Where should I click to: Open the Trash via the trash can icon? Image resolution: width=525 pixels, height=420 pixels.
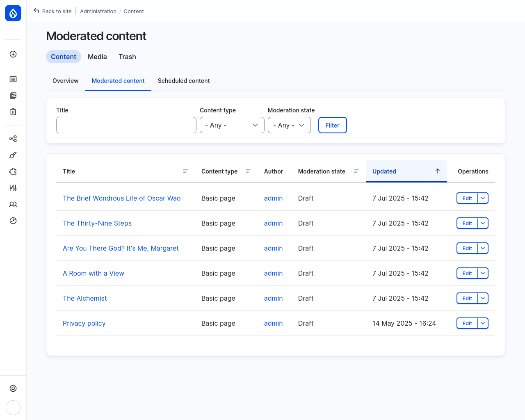[13, 111]
